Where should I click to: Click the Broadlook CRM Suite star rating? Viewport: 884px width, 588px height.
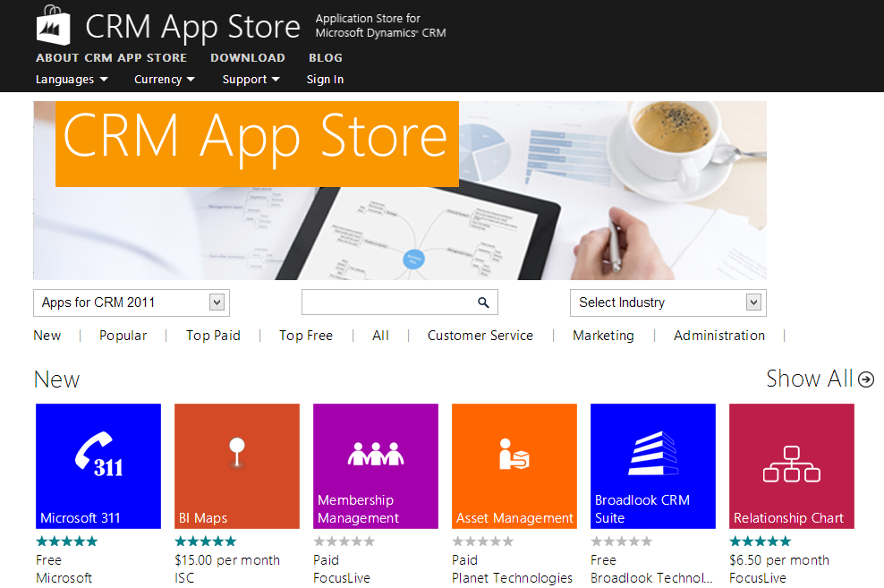click(622, 541)
